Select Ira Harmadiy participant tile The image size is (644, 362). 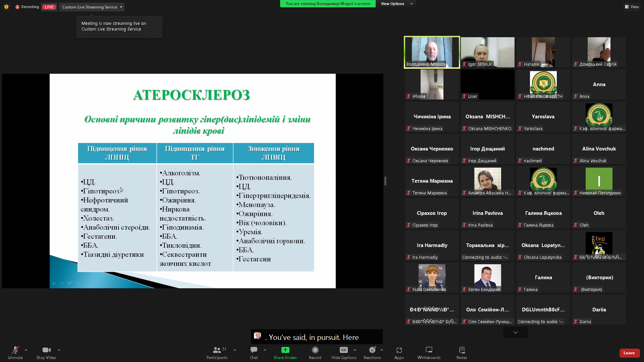432,245
